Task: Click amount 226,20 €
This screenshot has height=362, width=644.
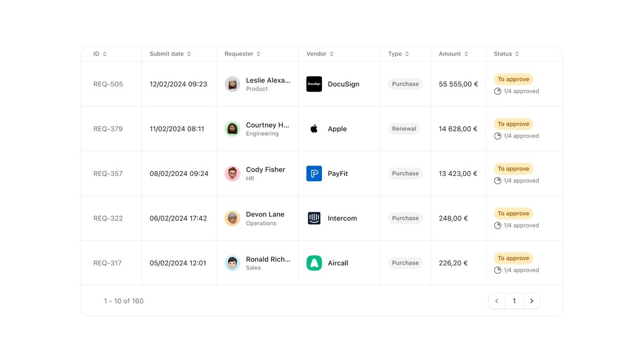Action: tap(453, 263)
